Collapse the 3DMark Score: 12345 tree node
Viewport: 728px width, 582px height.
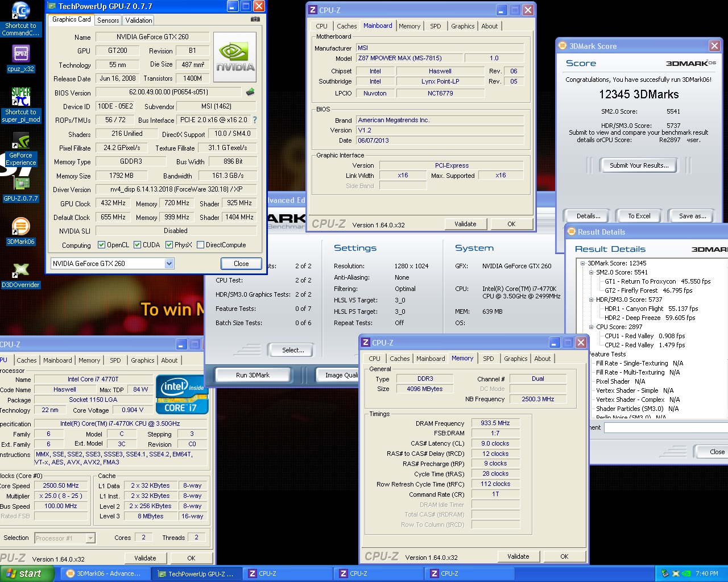(582, 263)
